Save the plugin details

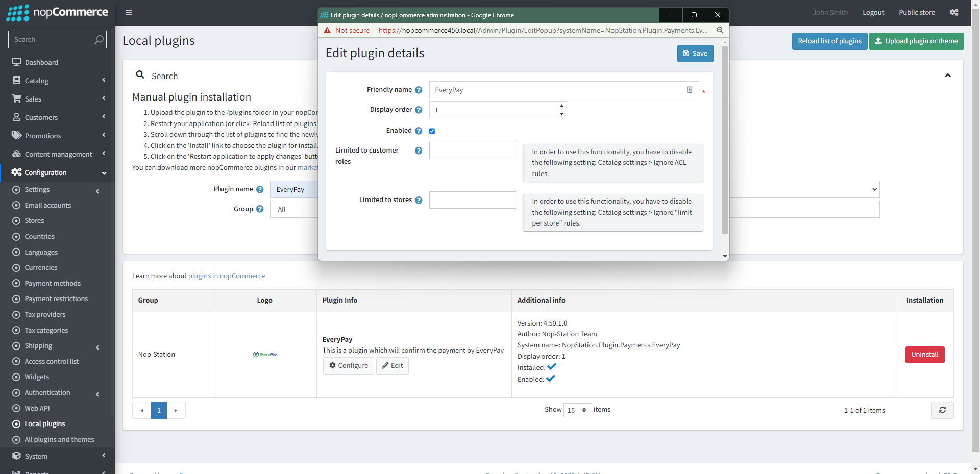pyautogui.click(x=695, y=54)
